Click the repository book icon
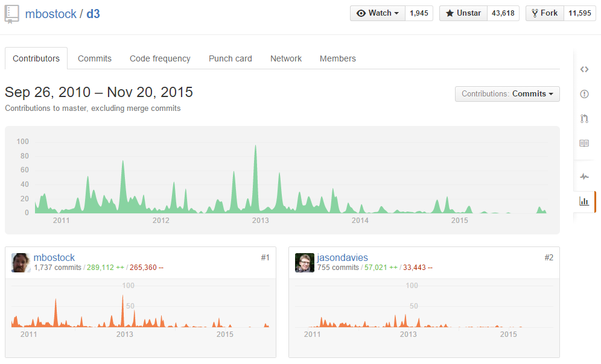 point(11,14)
